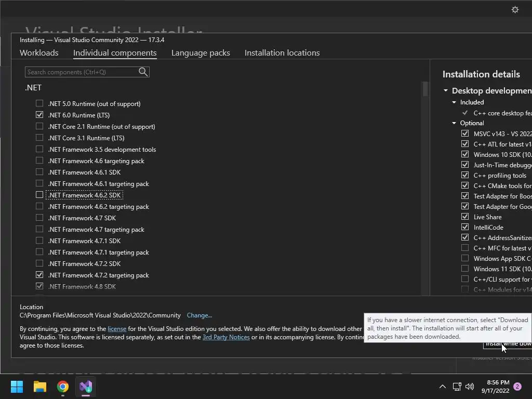Uncheck IntelliCode option
Image resolution: width=532 pixels, height=399 pixels.
465,227
